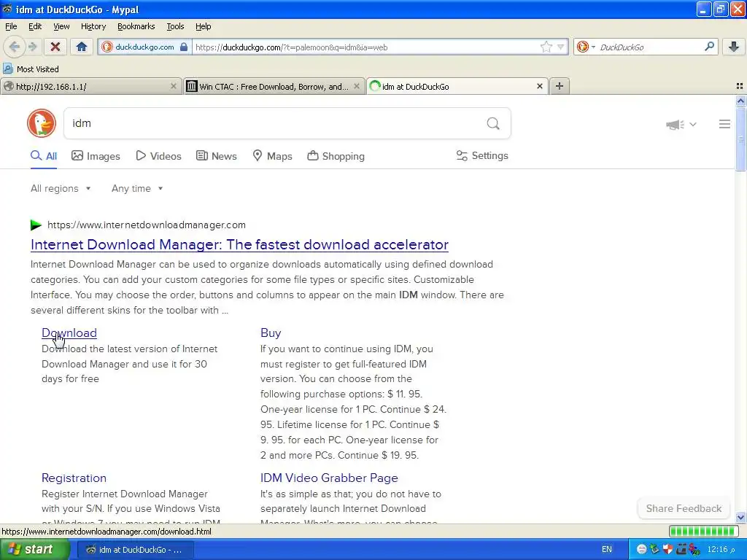Click the vertical scrollbar down arrow
This screenshot has height=560, width=747.
pos(740,517)
